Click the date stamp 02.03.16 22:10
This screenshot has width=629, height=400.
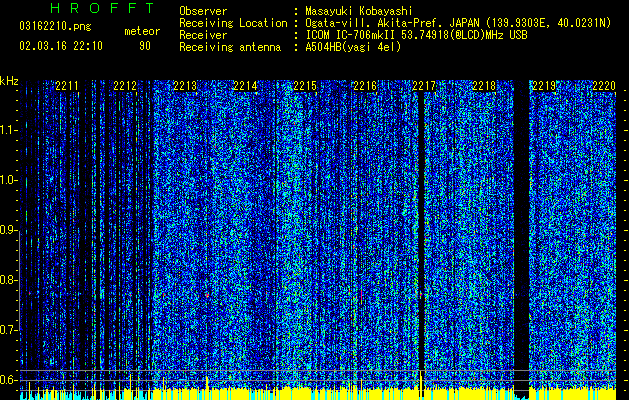point(61,46)
